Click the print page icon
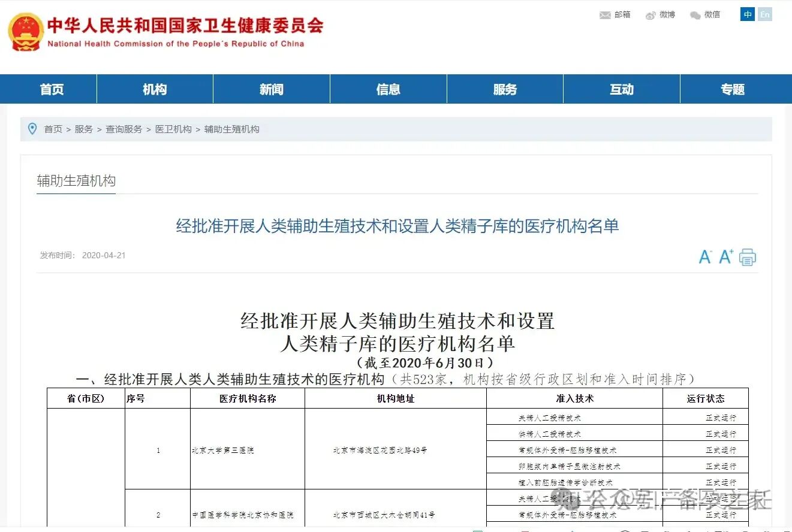 748,256
